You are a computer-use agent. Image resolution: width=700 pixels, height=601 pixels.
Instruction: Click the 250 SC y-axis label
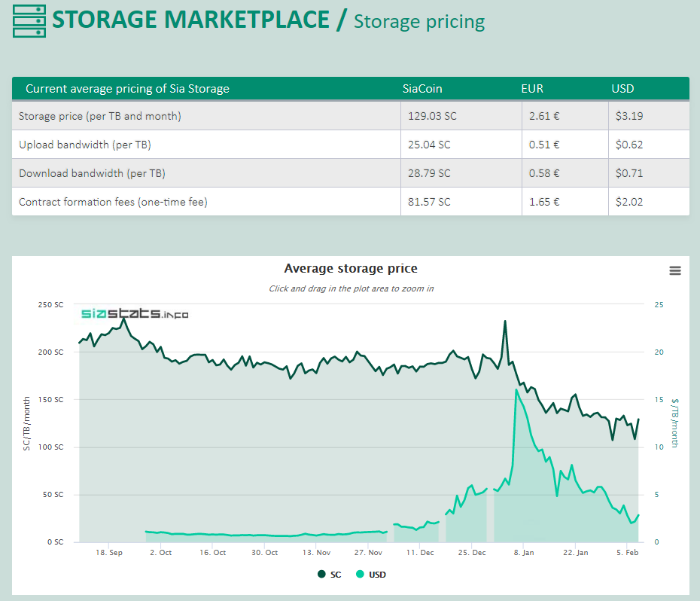coord(51,305)
